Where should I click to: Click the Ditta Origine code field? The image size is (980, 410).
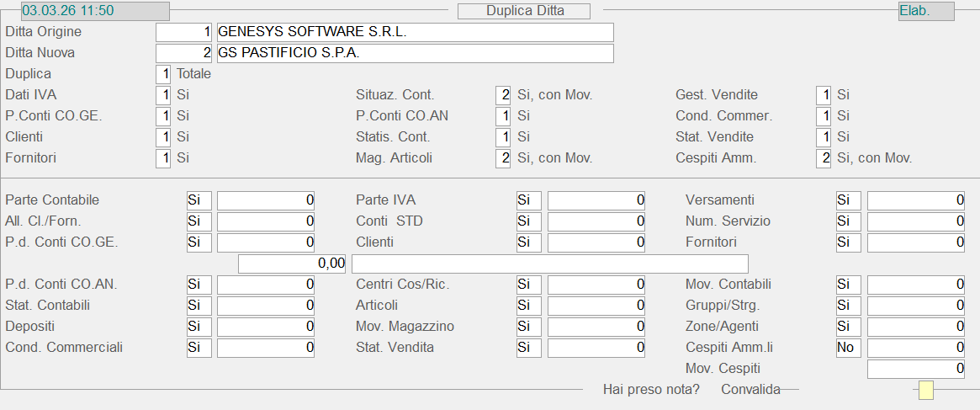(184, 32)
